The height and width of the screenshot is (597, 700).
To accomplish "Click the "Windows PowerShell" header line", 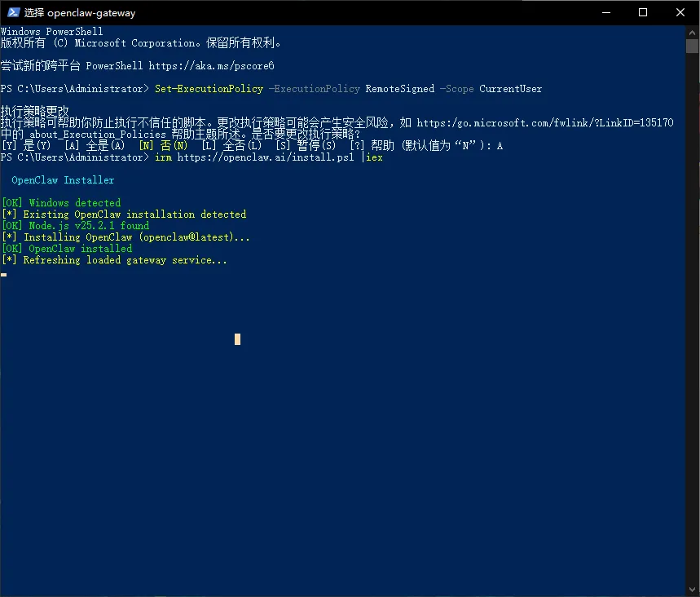I will (52, 31).
